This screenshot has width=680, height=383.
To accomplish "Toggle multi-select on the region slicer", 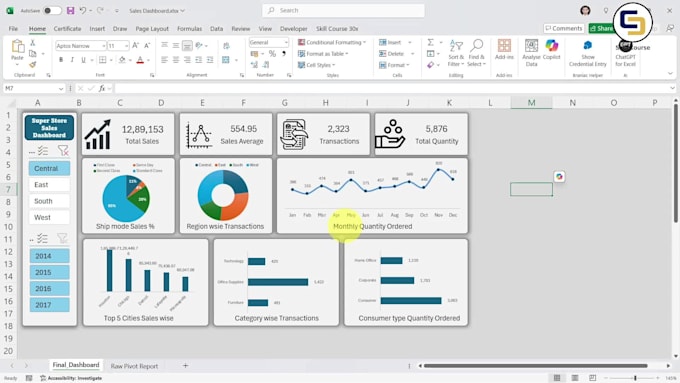I will [x=42, y=151].
